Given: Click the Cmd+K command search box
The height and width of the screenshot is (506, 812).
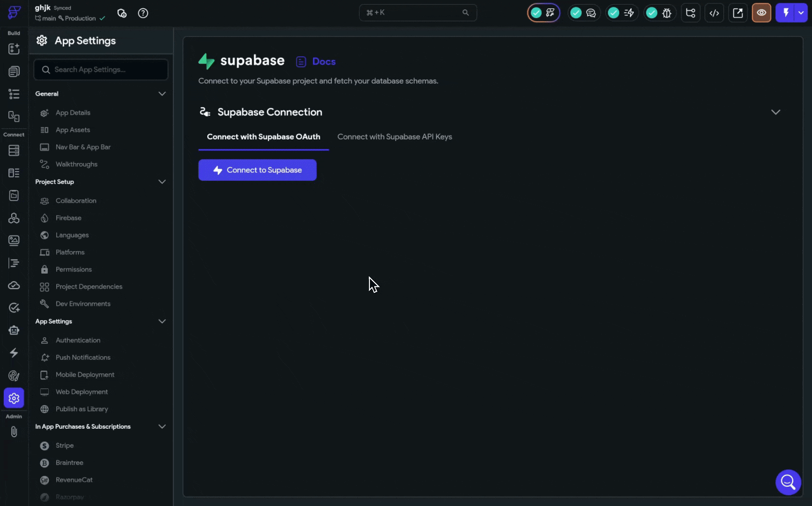Looking at the screenshot, I should [x=418, y=13].
